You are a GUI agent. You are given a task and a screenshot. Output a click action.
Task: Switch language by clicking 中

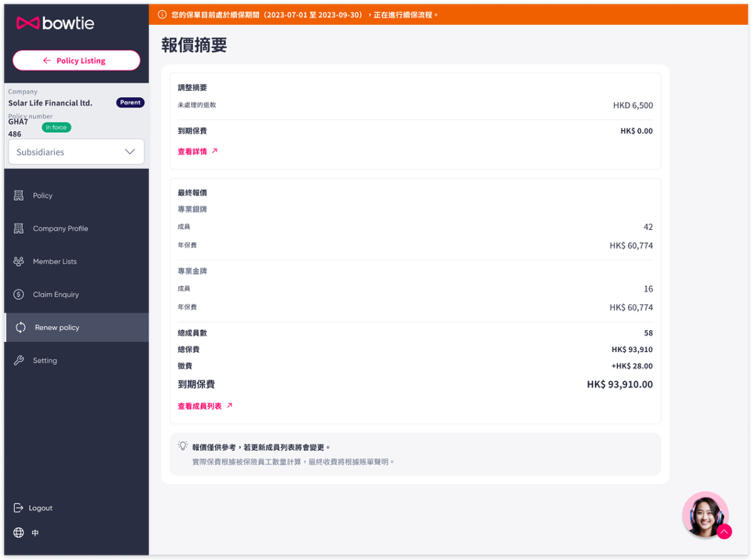34,533
